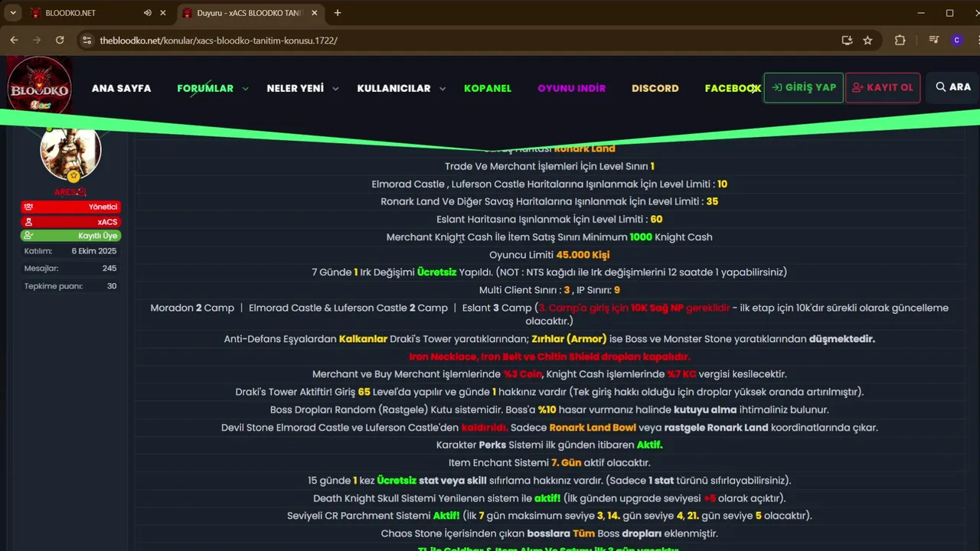Select the line Multi Client Sınırı
980x551 pixels.
click(x=550, y=290)
